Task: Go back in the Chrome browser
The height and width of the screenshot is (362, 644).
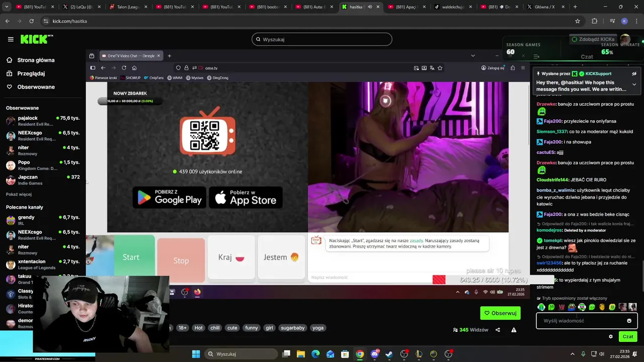Action: (x=7, y=21)
